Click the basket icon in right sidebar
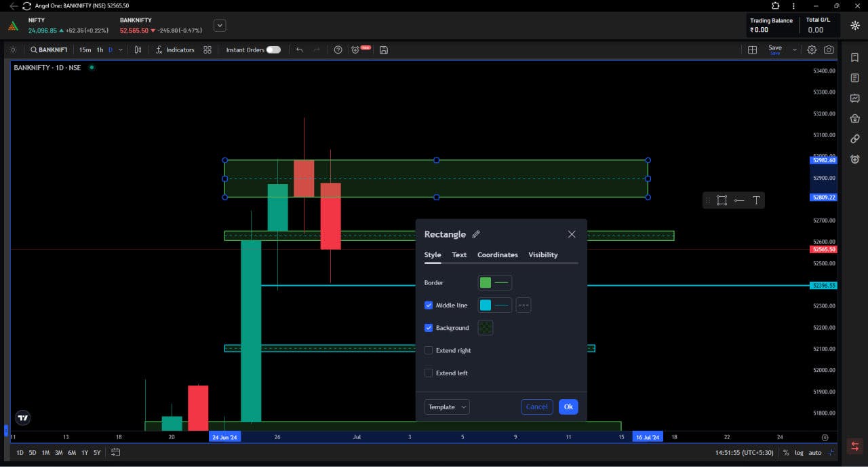 click(x=855, y=119)
